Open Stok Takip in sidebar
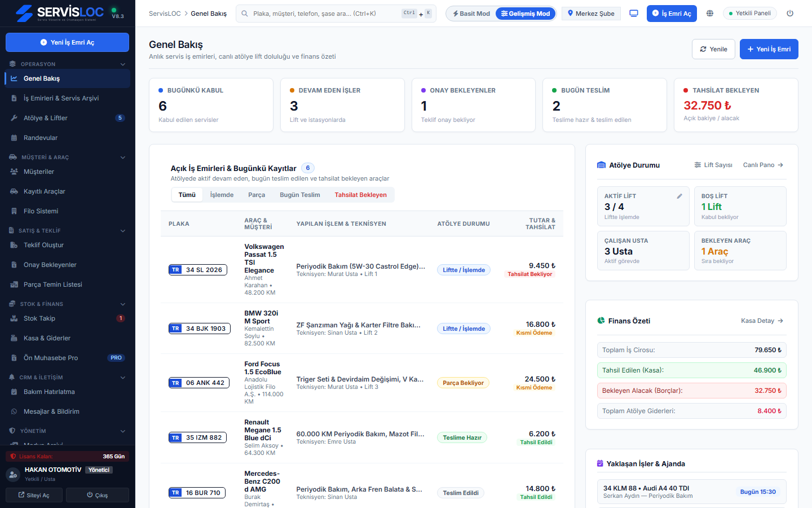The height and width of the screenshot is (508, 812). click(68, 318)
